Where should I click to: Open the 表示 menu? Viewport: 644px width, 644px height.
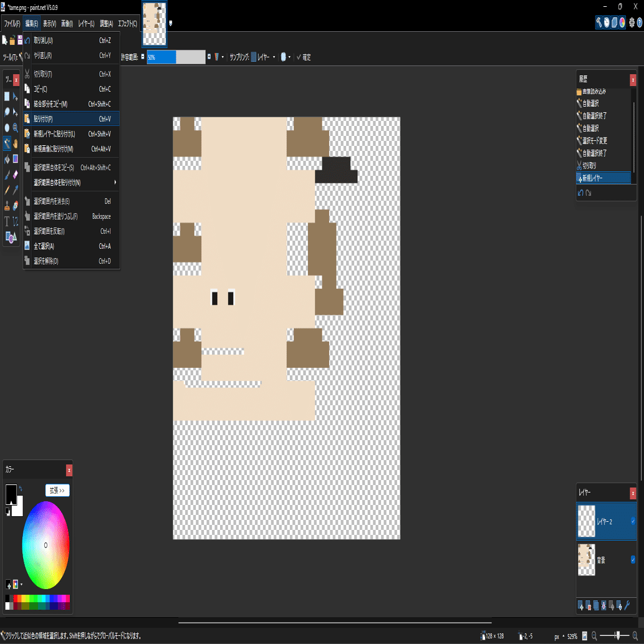point(49,24)
